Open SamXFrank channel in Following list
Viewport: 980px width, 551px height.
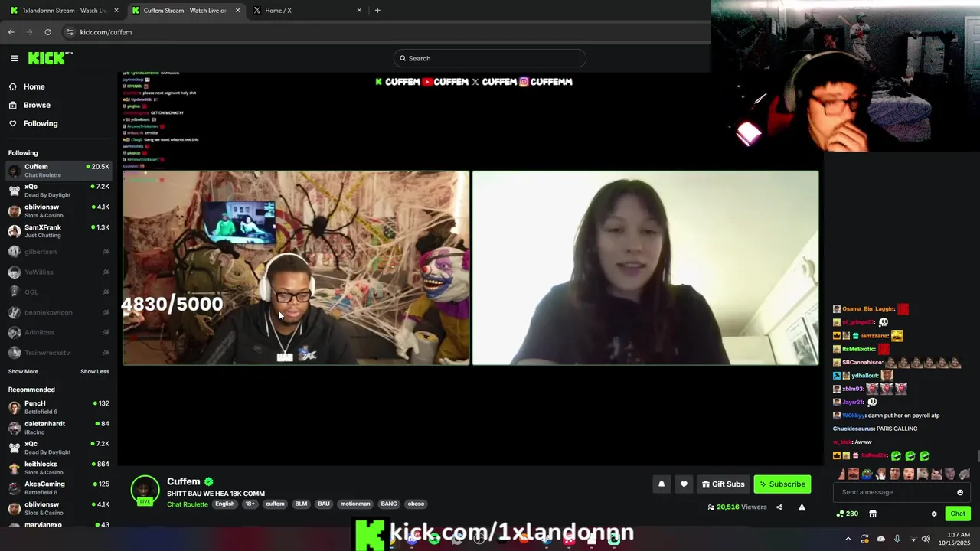coord(59,231)
